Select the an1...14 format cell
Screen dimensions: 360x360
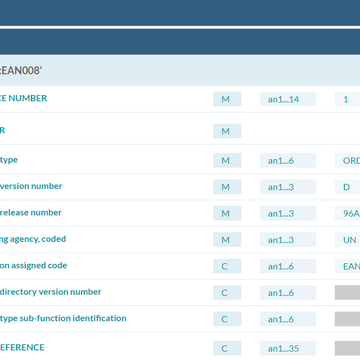[x=288, y=99]
